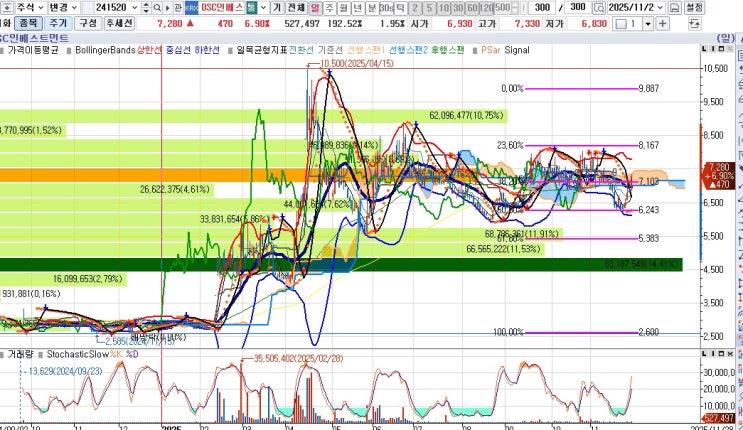Click the L icon in price panel header
The width and height of the screenshot is (743, 430).
pos(705,49)
